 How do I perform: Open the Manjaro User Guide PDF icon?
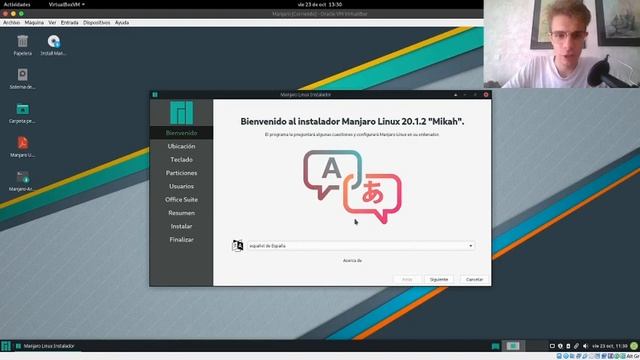pyautogui.click(x=22, y=143)
